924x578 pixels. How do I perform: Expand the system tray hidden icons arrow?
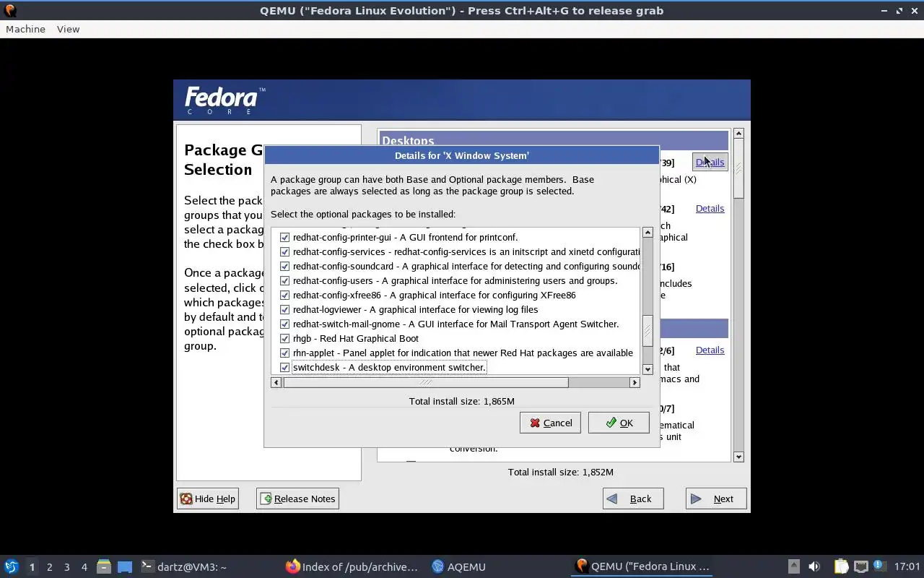[793, 566]
